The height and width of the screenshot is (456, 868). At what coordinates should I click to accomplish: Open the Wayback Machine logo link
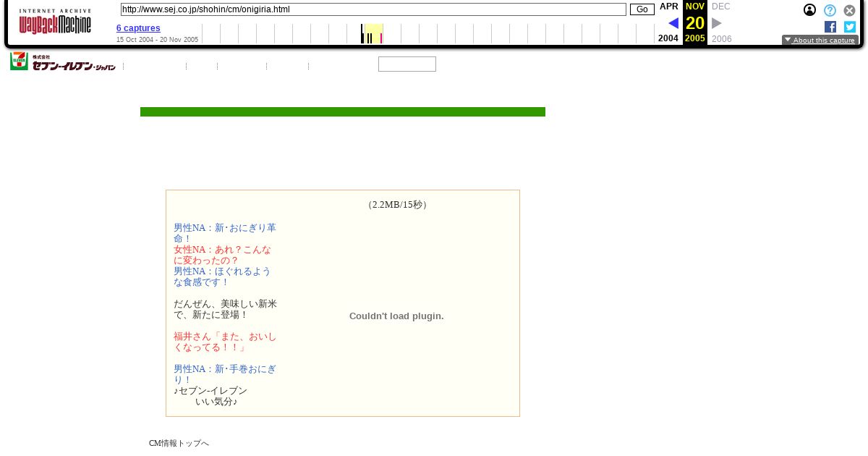(55, 22)
